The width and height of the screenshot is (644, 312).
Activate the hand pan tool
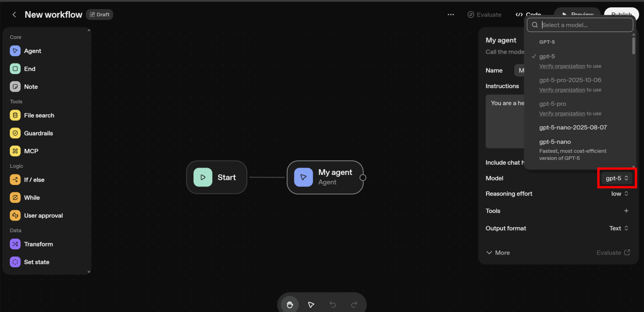[290, 304]
